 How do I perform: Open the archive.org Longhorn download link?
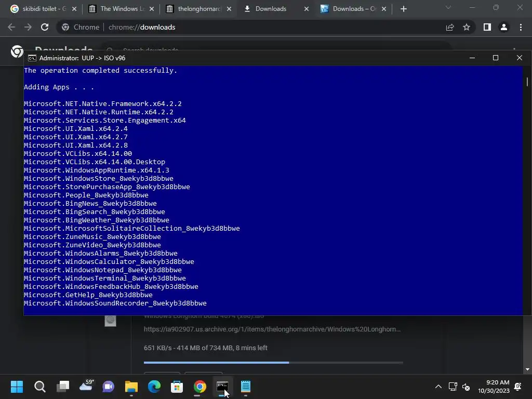pyautogui.click(x=272, y=329)
